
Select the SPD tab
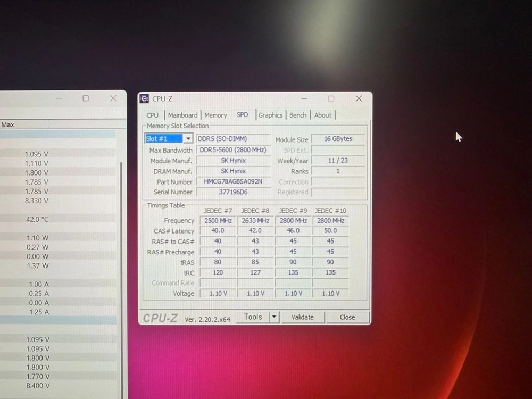(x=242, y=115)
